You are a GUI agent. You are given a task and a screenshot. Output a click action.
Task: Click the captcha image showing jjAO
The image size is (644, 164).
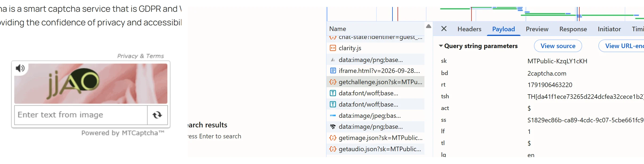tap(91, 84)
